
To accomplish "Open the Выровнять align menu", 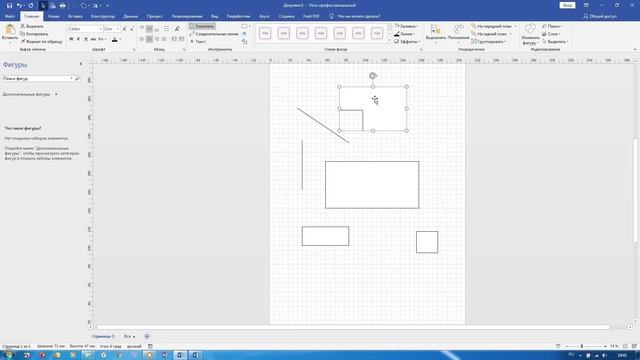I will coord(436,33).
